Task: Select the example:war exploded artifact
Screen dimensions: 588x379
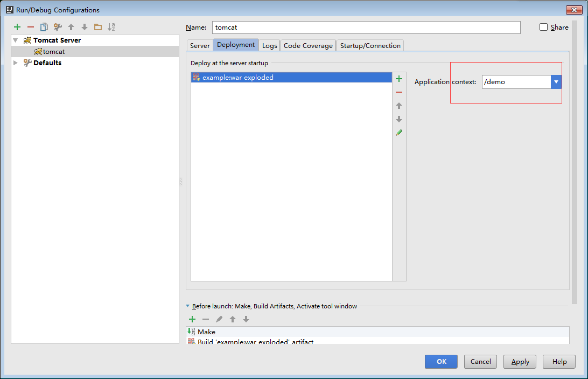Action: point(291,78)
